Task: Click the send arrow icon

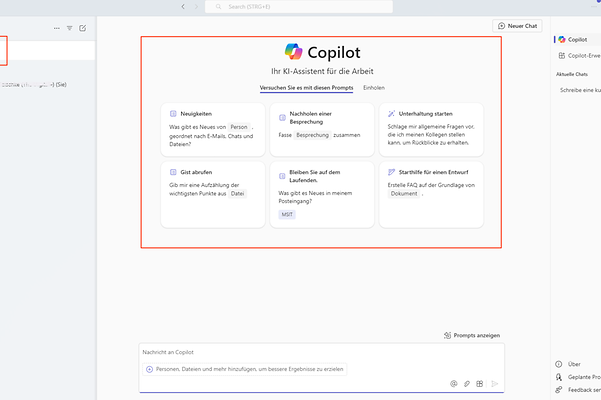Action: pos(494,383)
